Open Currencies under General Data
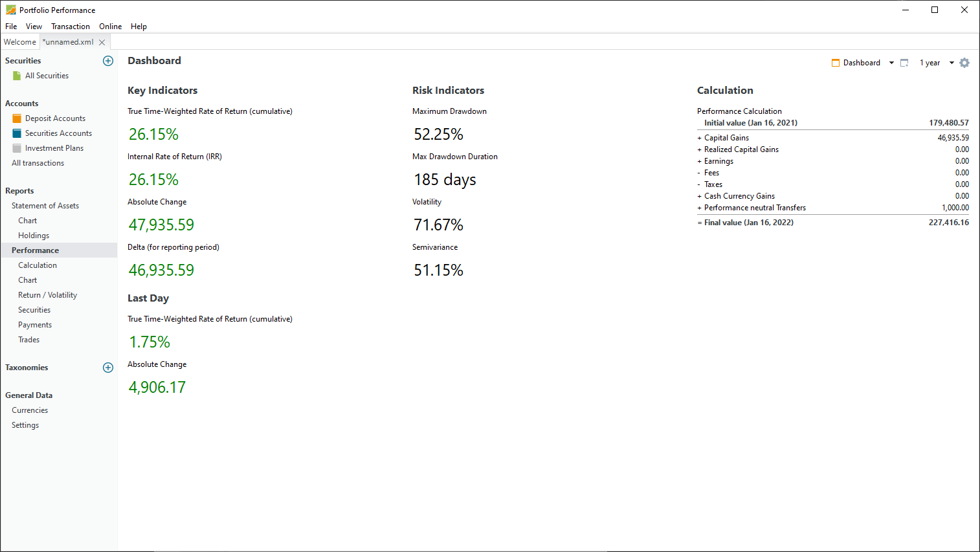The width and height of the screenshot is (980, 552). coord(30,410)
